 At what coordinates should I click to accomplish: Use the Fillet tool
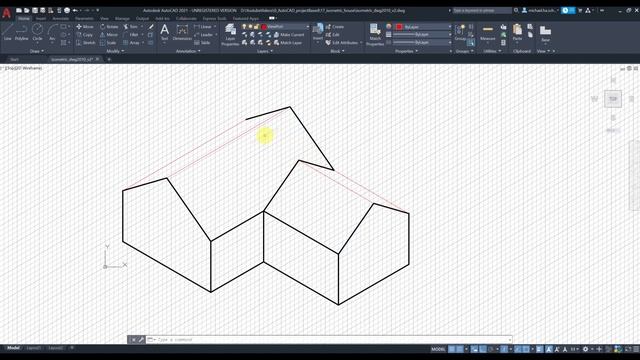tap(131, 35)
